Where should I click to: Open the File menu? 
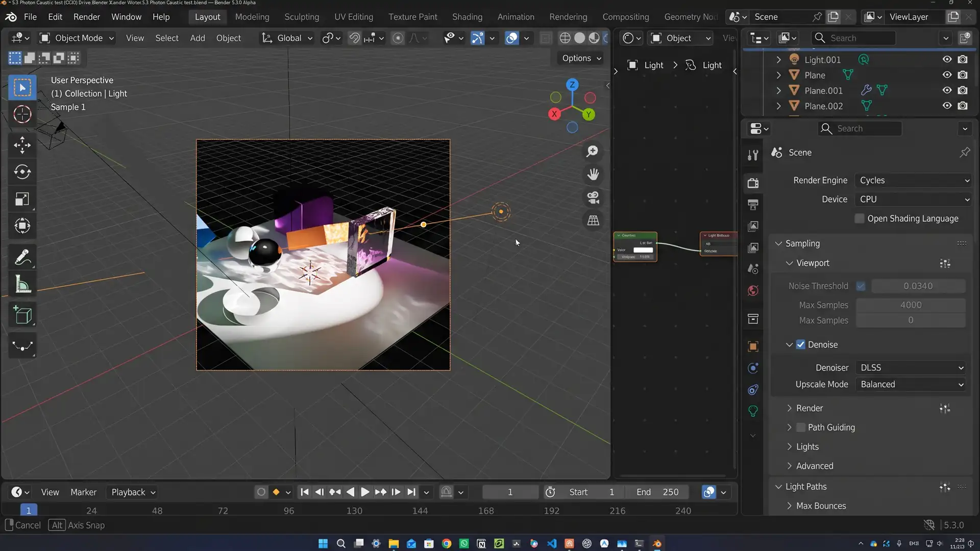point(30,17)
